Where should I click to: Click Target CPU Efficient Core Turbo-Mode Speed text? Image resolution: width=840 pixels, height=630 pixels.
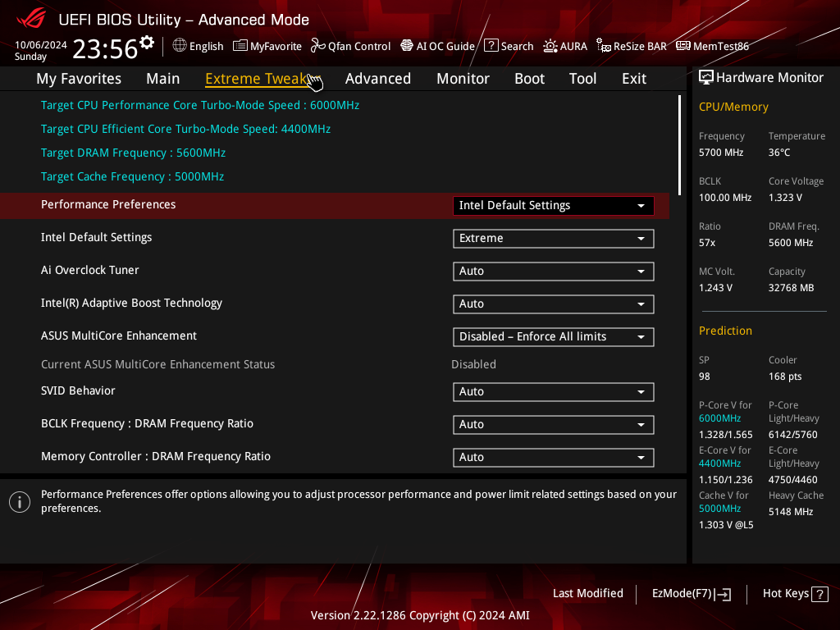(x=185, y=129)
